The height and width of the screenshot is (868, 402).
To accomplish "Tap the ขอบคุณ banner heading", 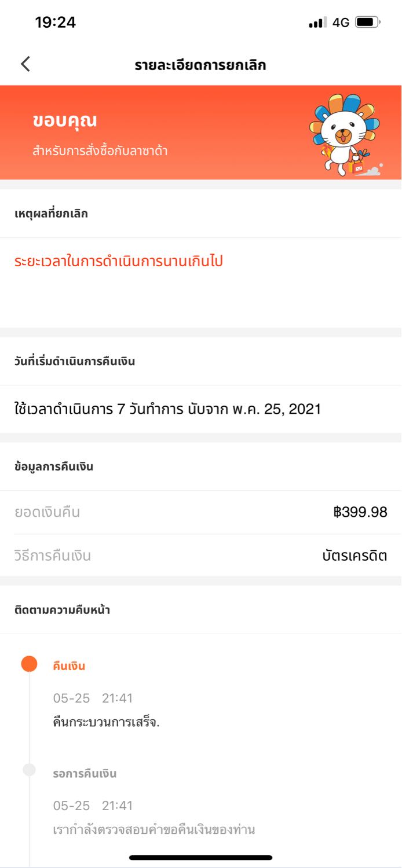I will [65, 121].
